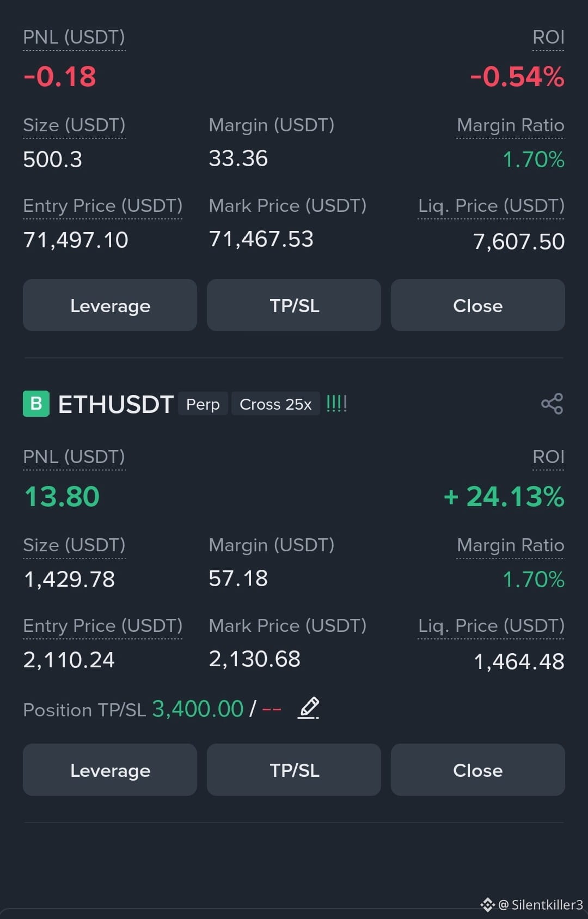Tap the ETH ROI label for details
Image resolution: width=588 pixels, height=919 pixels.
[548, 457]
